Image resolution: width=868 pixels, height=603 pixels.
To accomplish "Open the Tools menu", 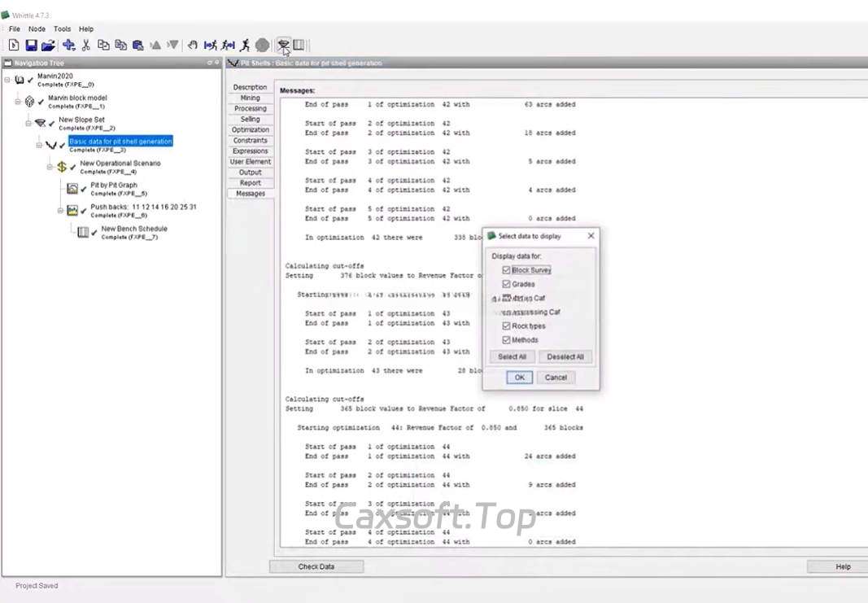I will tap(62, 28).
